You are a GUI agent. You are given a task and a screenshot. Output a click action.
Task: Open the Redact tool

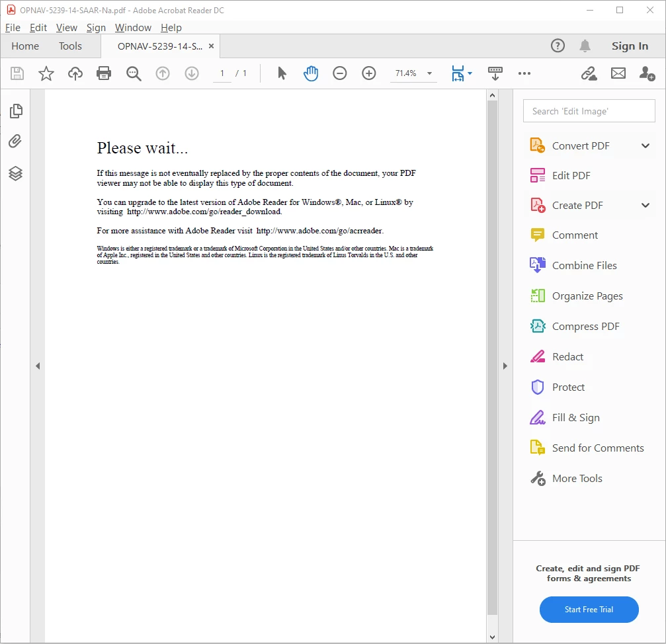(x=557, y=356)
